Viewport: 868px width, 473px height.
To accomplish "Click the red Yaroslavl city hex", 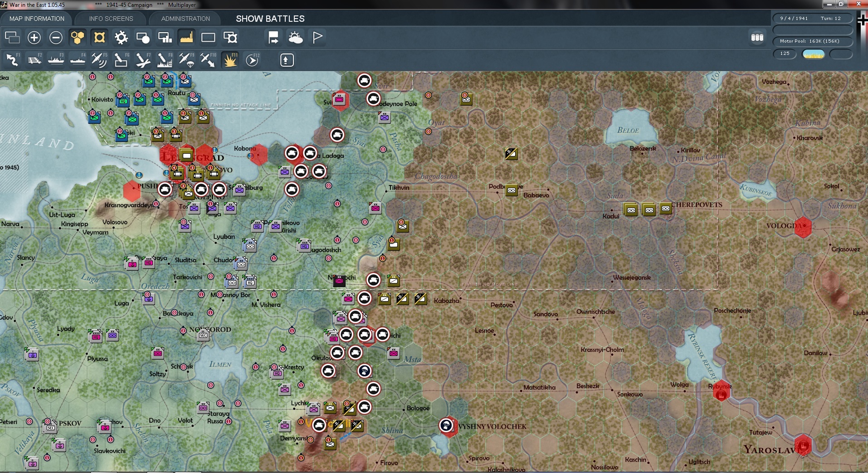I will 803,446.
